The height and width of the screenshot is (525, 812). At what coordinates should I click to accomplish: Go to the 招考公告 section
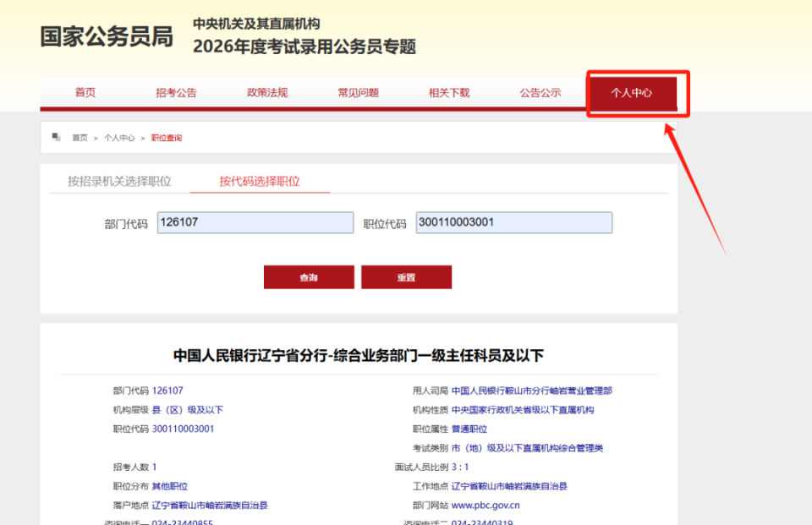176,93
